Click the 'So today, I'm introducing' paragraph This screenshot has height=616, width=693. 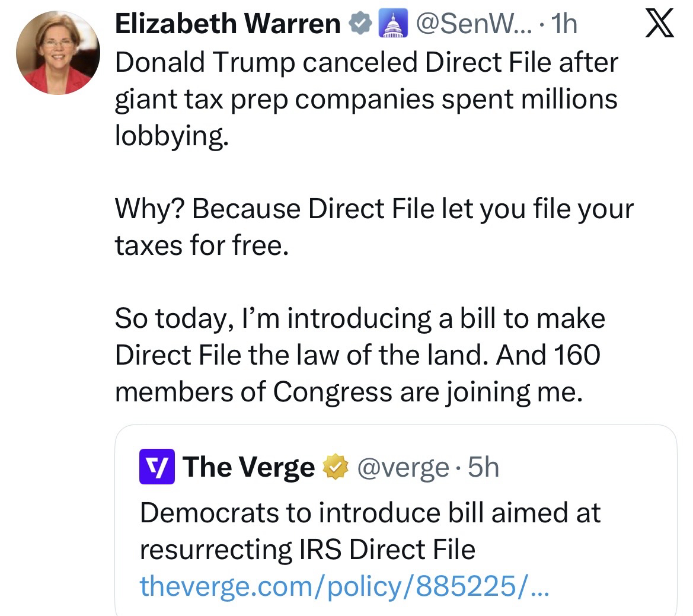(x=359, y=355)
